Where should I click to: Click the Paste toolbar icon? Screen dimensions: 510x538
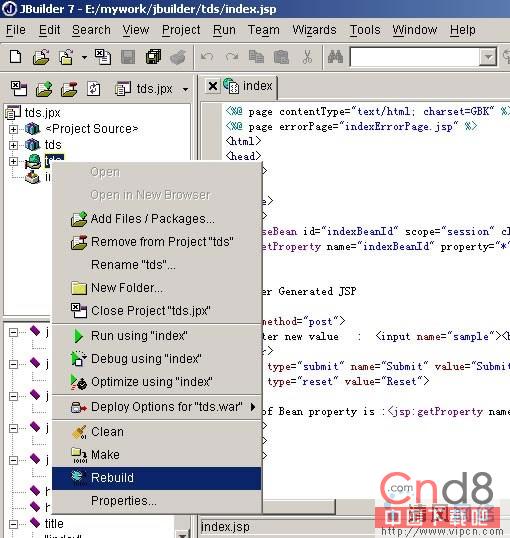click(281, 57)
